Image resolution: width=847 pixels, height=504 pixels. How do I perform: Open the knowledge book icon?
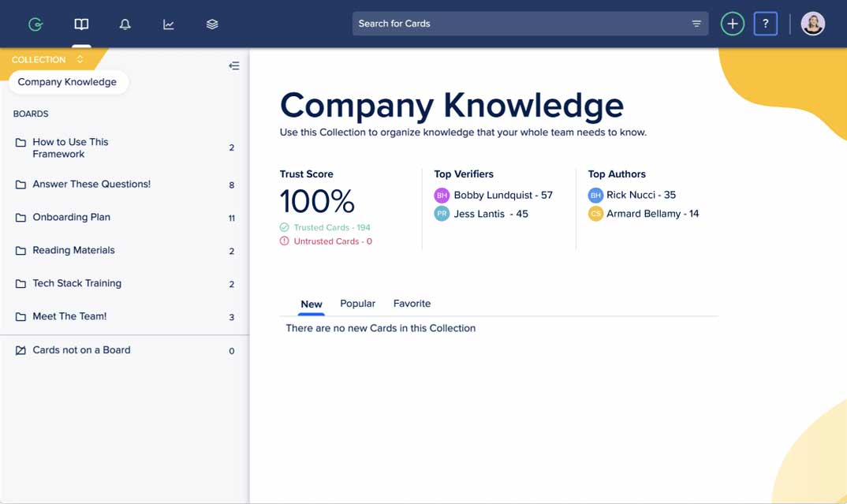[81, 24]
